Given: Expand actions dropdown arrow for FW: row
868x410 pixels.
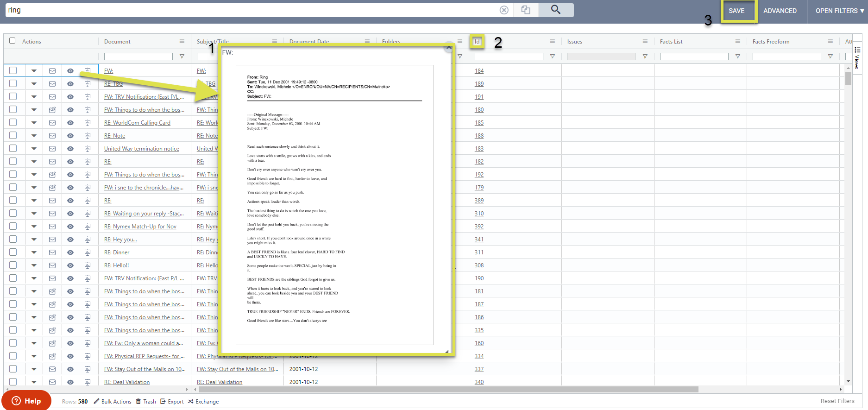Looking at the screenshot, I should (x=34, y=71).
